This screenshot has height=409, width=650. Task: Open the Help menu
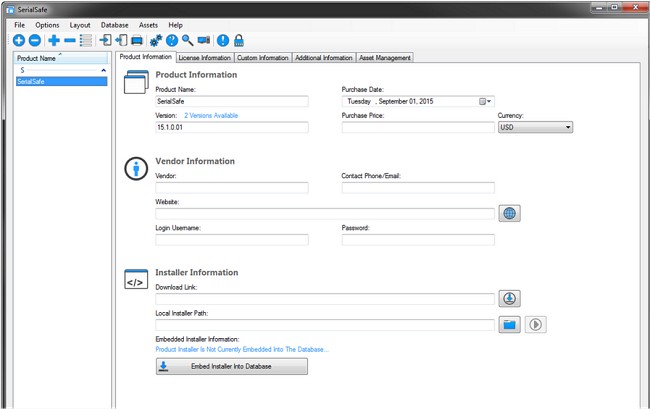[175, 25]
